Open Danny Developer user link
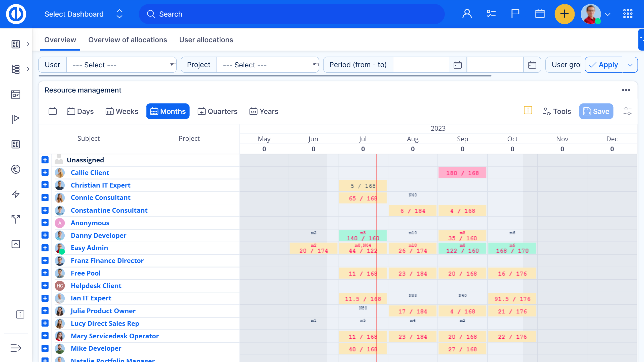The width and height of the screenshot is (644, 362). click(98, 236)
